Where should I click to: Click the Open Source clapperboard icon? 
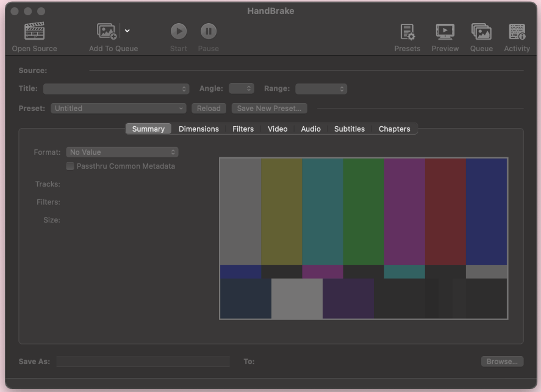[34, 31]
